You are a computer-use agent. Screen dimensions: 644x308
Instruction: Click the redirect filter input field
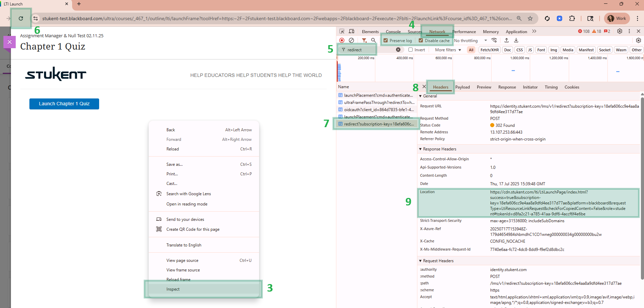pyautogui.click(x=371, y=50)
